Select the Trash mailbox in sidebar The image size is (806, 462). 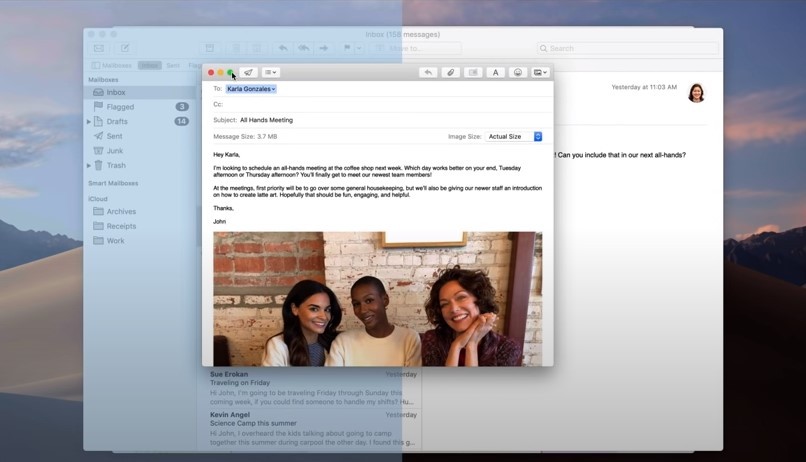tap(140, 165)
